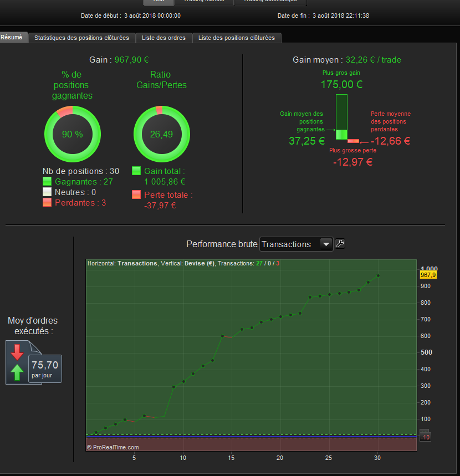Open the Résumé tab

click(13, 37)
